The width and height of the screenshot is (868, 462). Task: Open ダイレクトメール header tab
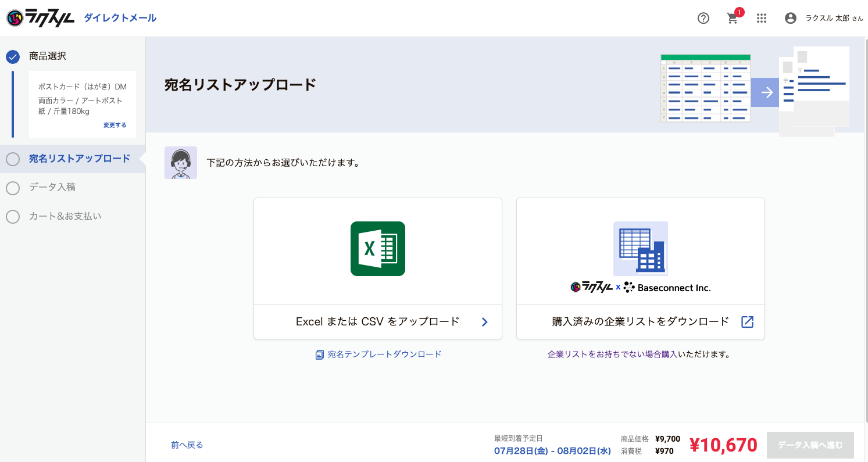coord(120,18)
